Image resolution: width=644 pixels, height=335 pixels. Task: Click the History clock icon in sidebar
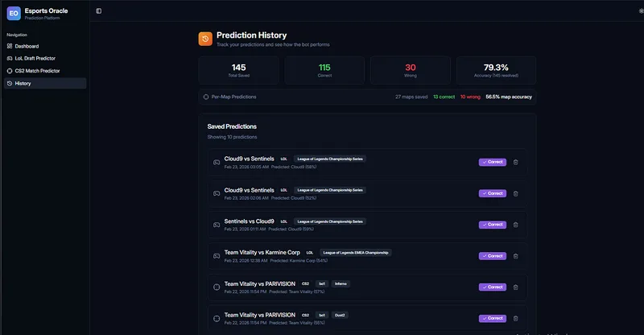pyautogui.click(x=10, y=84)
